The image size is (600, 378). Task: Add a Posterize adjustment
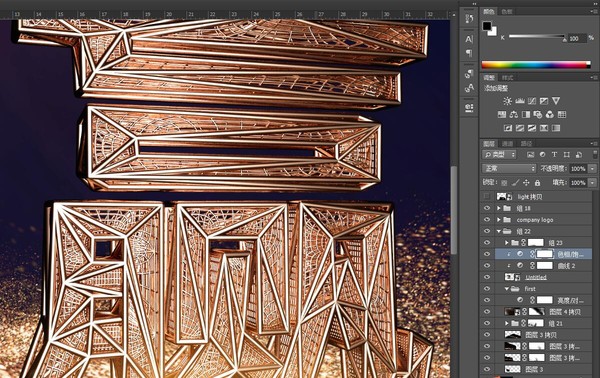click(520, 128)
